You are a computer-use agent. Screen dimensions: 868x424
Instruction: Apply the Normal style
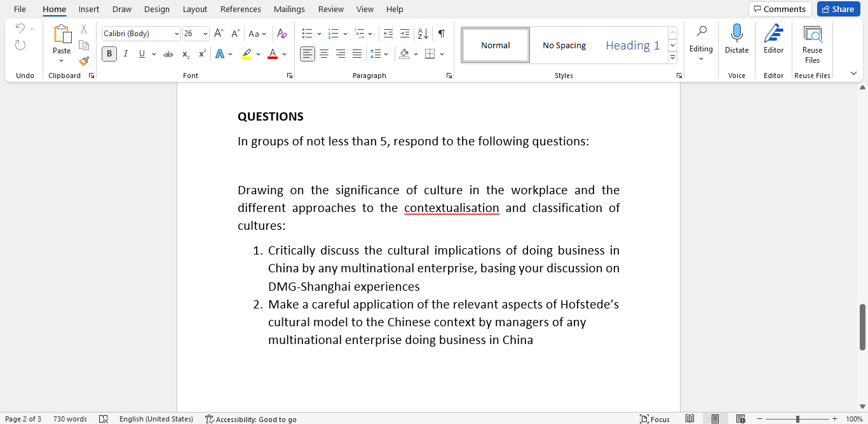click(x=496, y=45)
